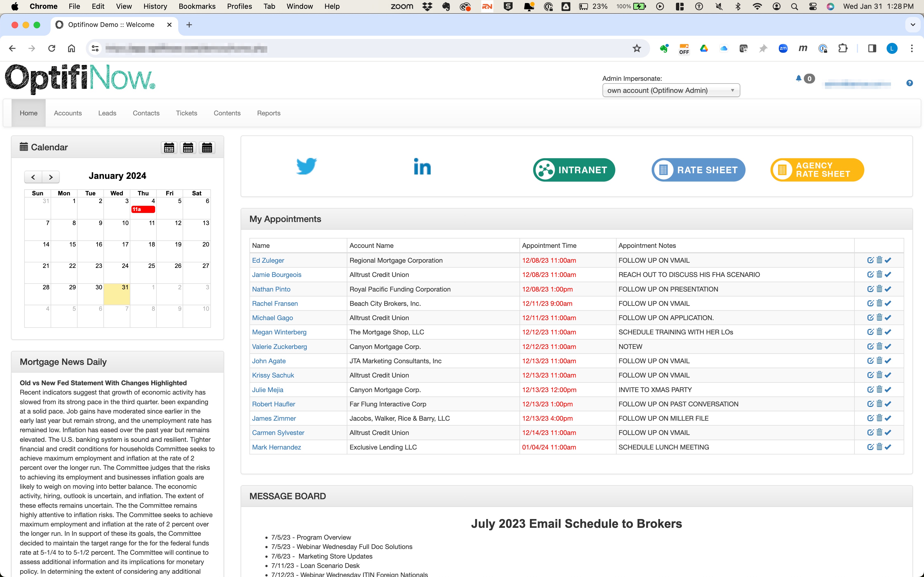
Task: Open the Twitter icon
Action: tap(307, 167)
